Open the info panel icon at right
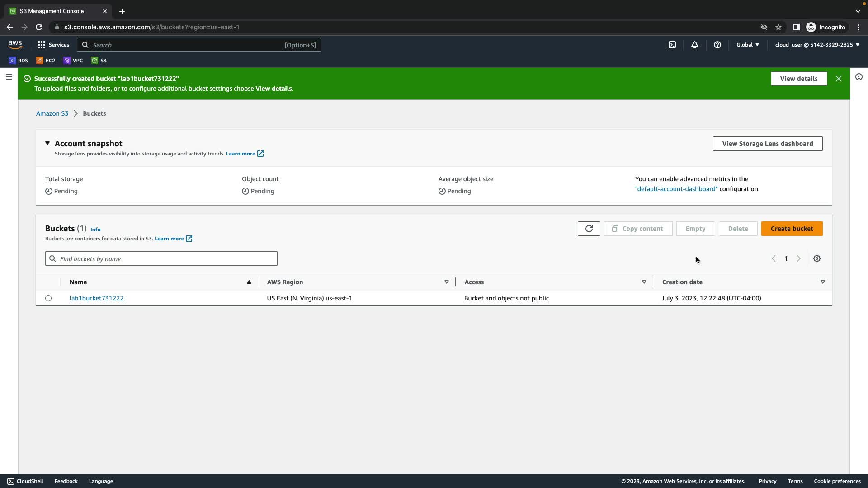868x488 pixels. [859, 77]
